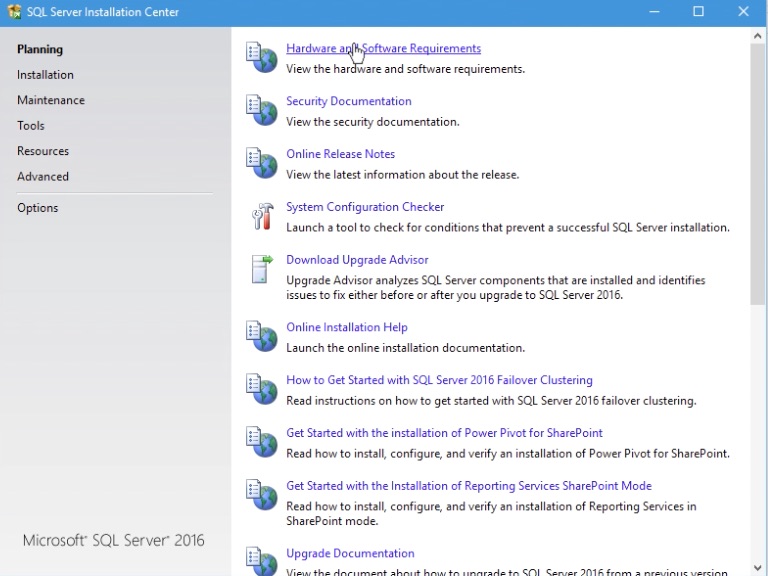Click the System Configuration Checker tools icon
768x576 pixels.
(263, 216)
